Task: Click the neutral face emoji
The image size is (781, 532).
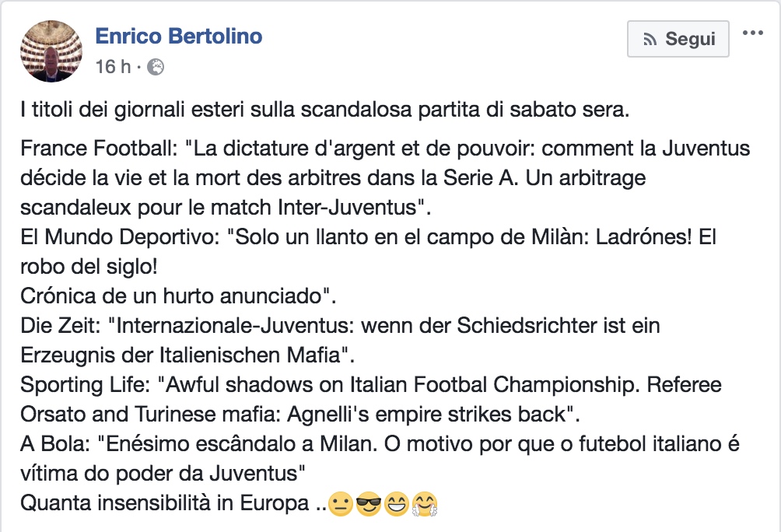Action: 340,505
